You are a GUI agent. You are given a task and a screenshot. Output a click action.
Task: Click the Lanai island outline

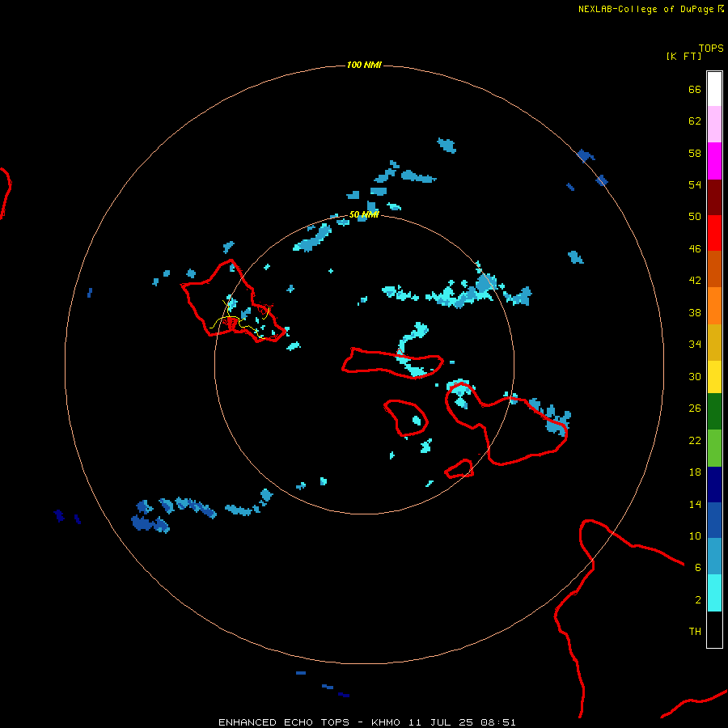click(406, 418)
